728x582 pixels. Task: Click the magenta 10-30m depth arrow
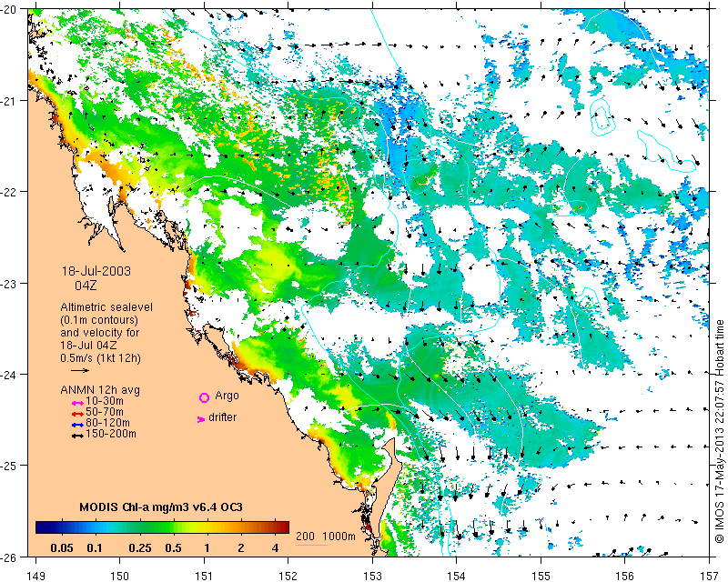coord(77,403)
